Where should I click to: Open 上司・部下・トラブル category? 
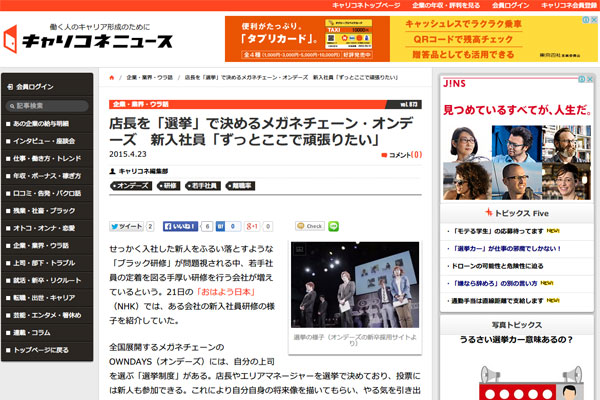47,263
